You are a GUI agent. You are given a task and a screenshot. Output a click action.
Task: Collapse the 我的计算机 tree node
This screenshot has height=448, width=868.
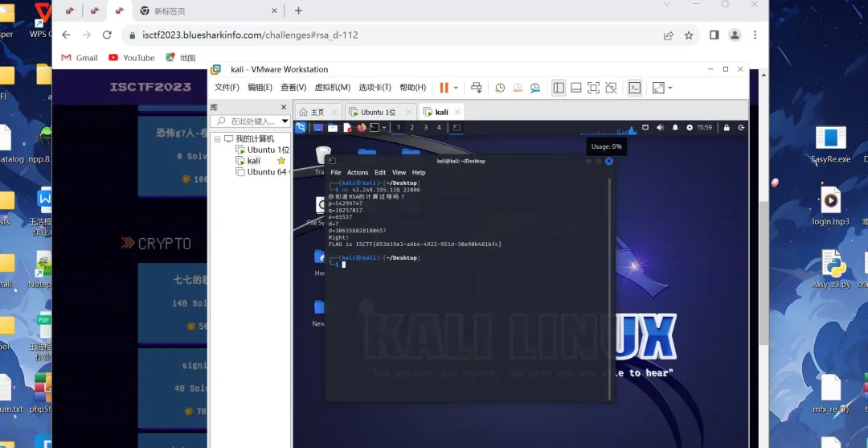(x=217, y=139)
